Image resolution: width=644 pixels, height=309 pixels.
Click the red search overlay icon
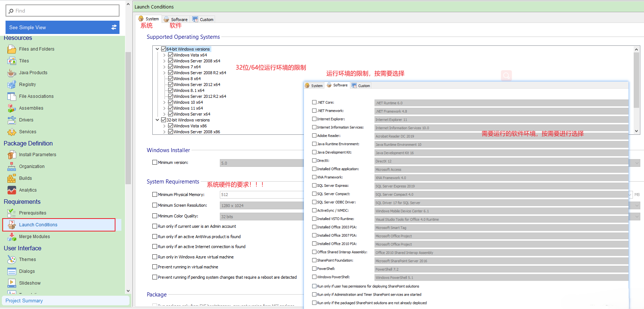506,76
